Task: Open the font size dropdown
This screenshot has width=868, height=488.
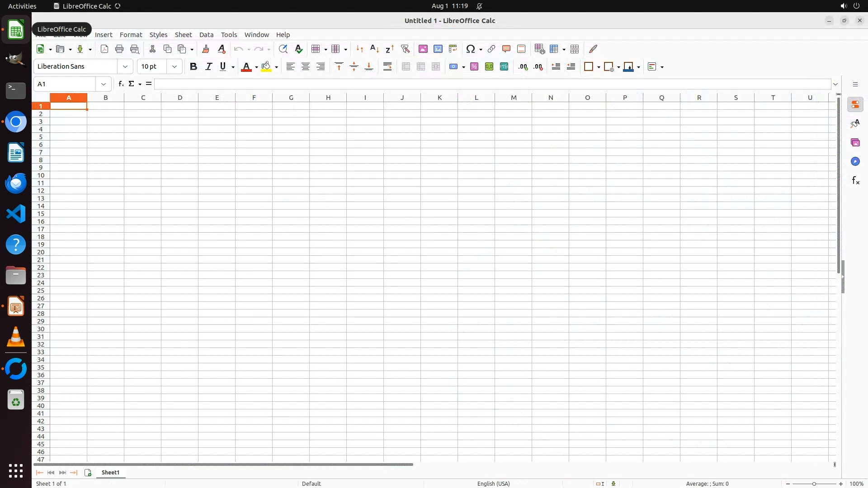Action: click(x=175, y=66)
